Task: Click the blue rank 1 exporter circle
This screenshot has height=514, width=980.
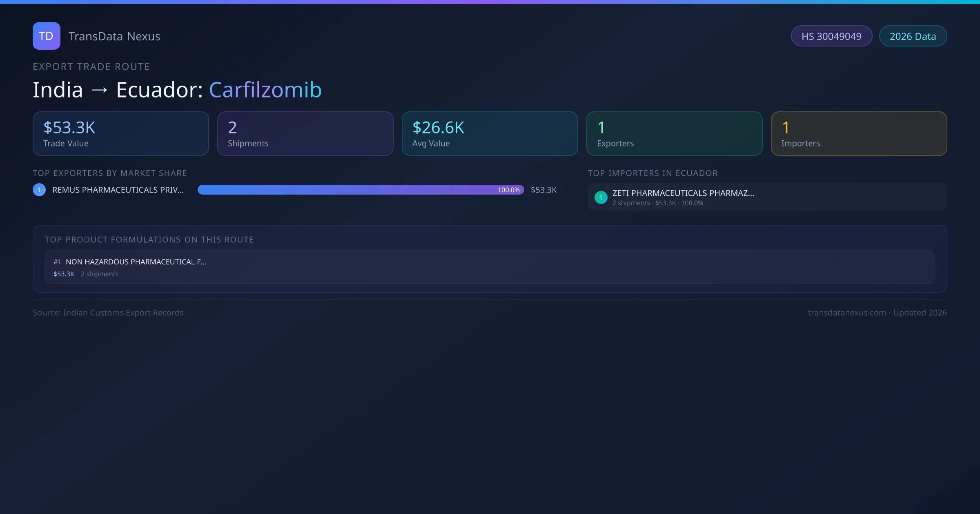Action: (39, 190)
